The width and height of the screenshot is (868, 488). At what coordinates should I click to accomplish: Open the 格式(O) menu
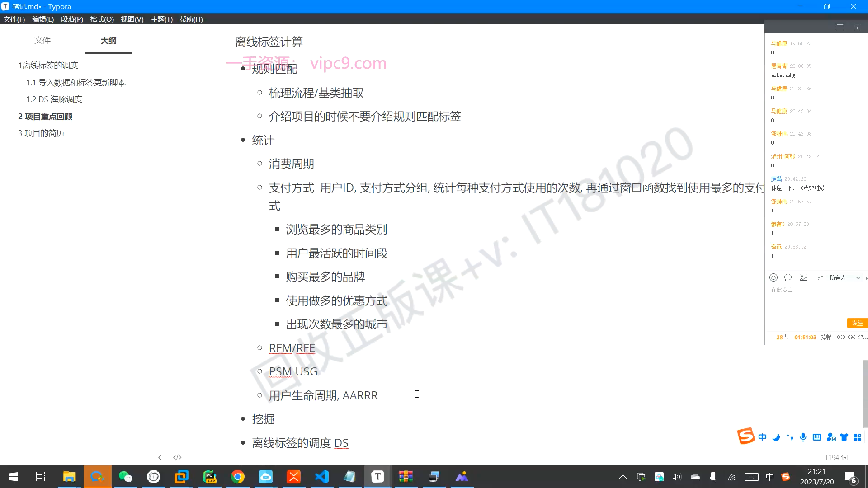[x=102, y=19]
